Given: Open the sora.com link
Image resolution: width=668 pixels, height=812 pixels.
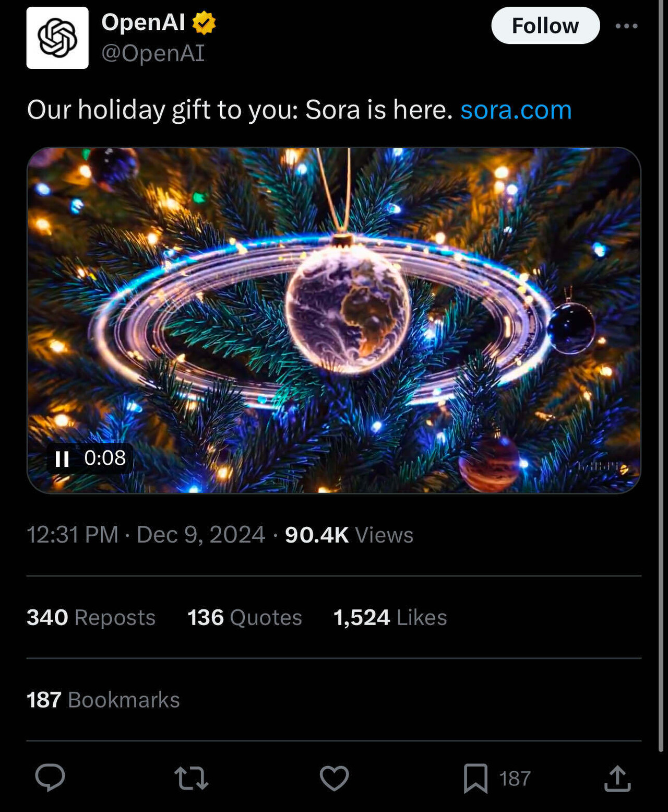Looking at the screenshot, I should point(516,110).
